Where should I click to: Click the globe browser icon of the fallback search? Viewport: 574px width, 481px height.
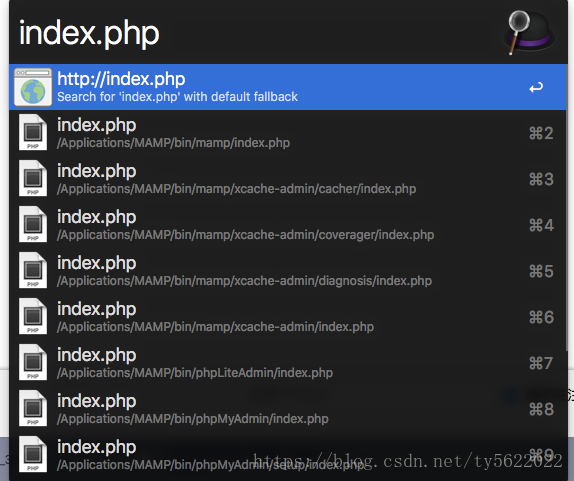pos(33,87)
